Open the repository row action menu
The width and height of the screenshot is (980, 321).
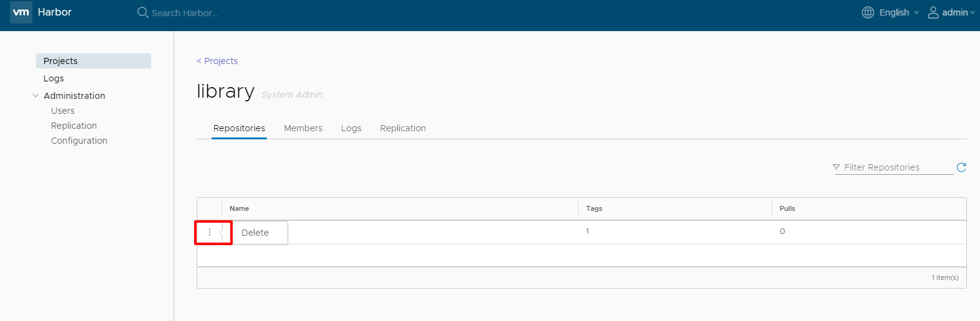pos(210,232)
